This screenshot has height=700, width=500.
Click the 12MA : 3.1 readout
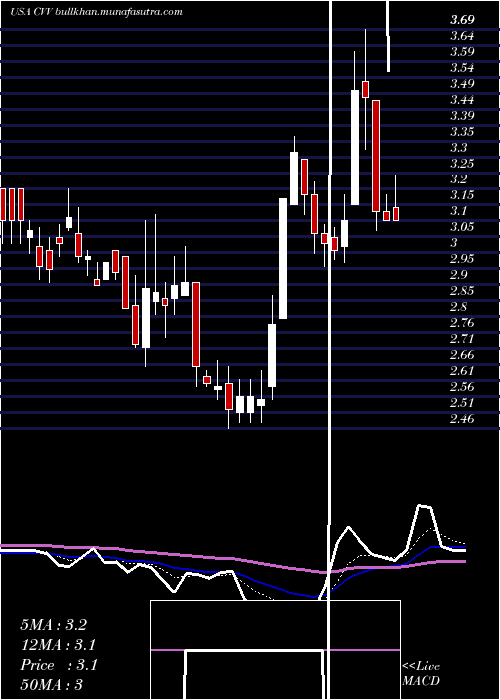click(x=58, y=645)
